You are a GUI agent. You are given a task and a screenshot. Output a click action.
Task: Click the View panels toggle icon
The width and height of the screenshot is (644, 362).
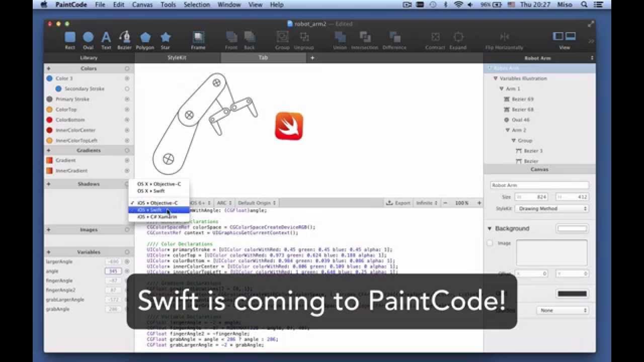(565, 36)
